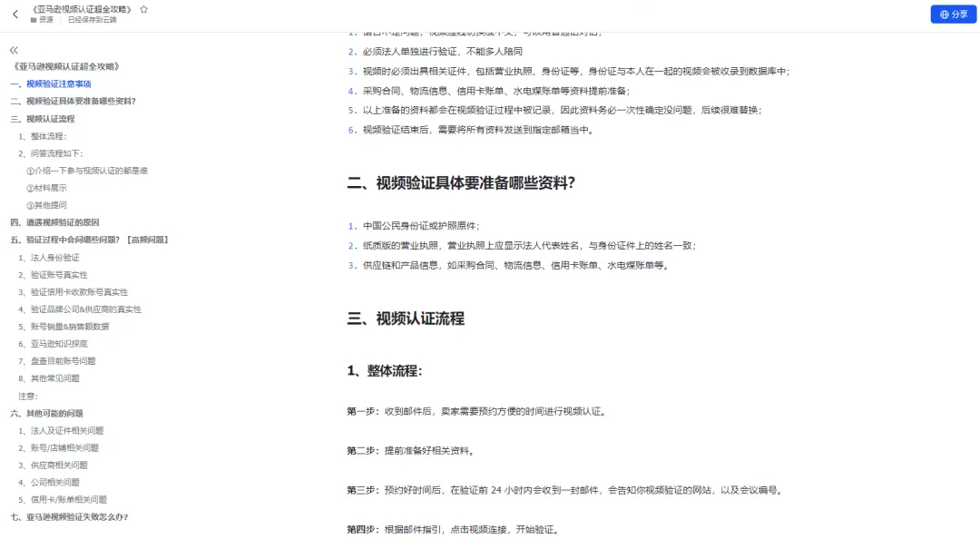Click line starting 视频时必须出具相关证件
980x539 pixels.
(x=576, y=72)
